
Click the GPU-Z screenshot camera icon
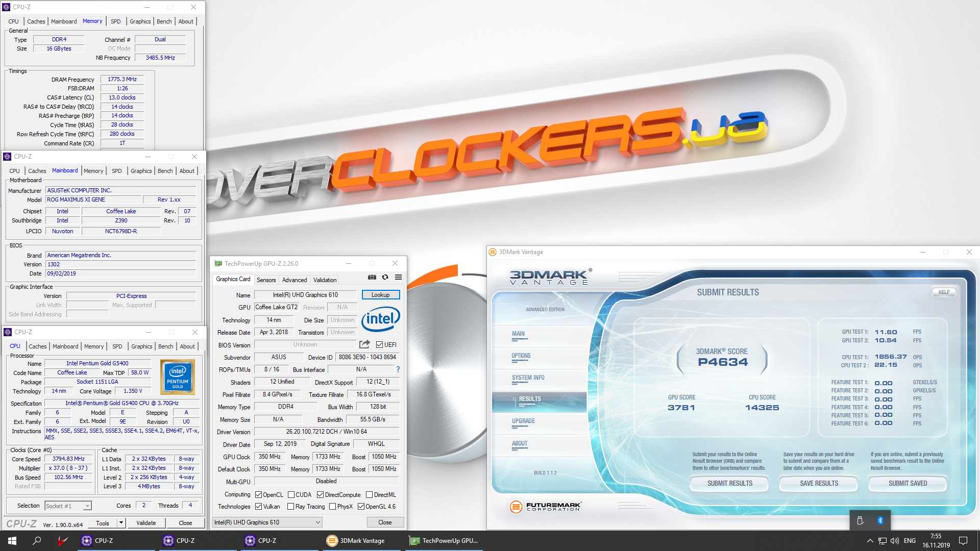point(372,277)
